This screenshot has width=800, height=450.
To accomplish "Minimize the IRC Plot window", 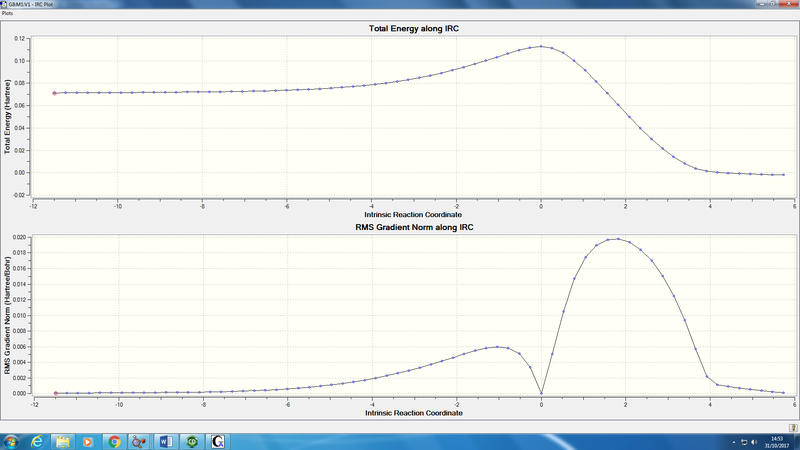I will pos(762,4).
